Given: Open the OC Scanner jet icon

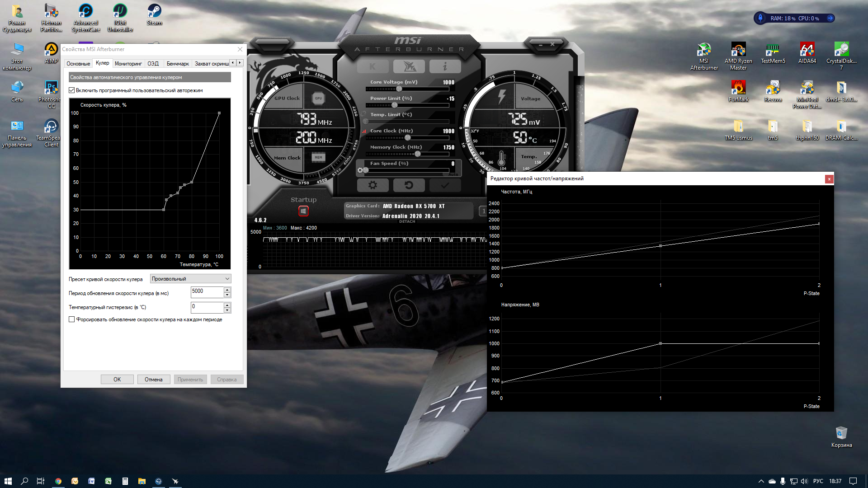Looking at the screenshot, I should pyautogui.click(x=409, y=66).
